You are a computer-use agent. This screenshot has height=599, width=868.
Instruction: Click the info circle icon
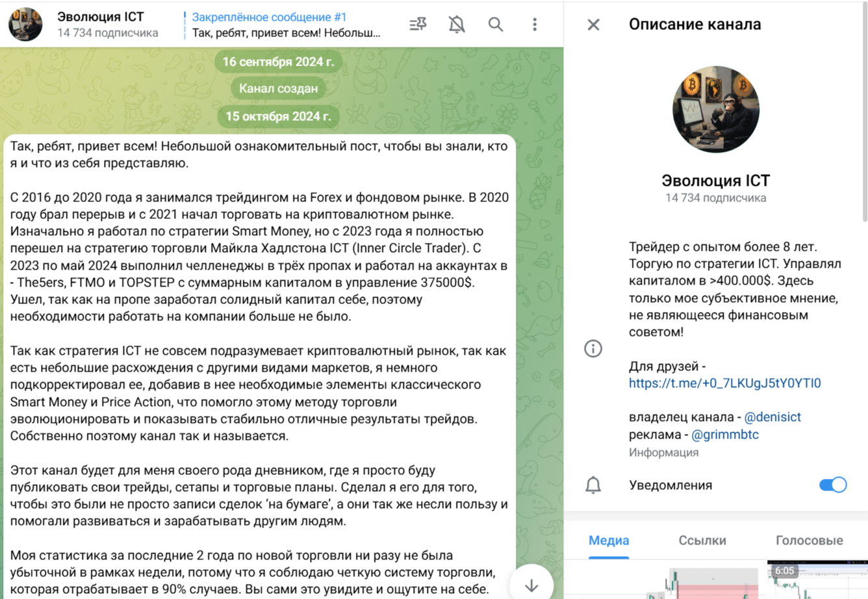pos(593,349)
